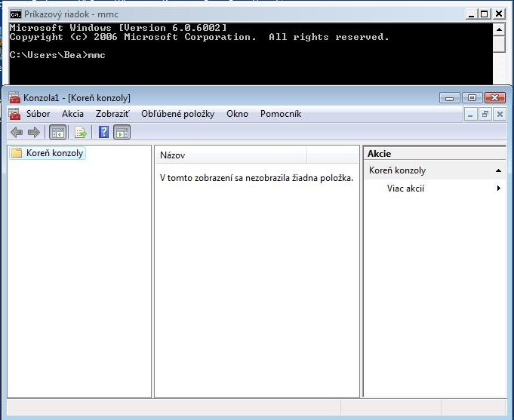Click the Back arrow in MMC toolbar

[x=17, y=133]
